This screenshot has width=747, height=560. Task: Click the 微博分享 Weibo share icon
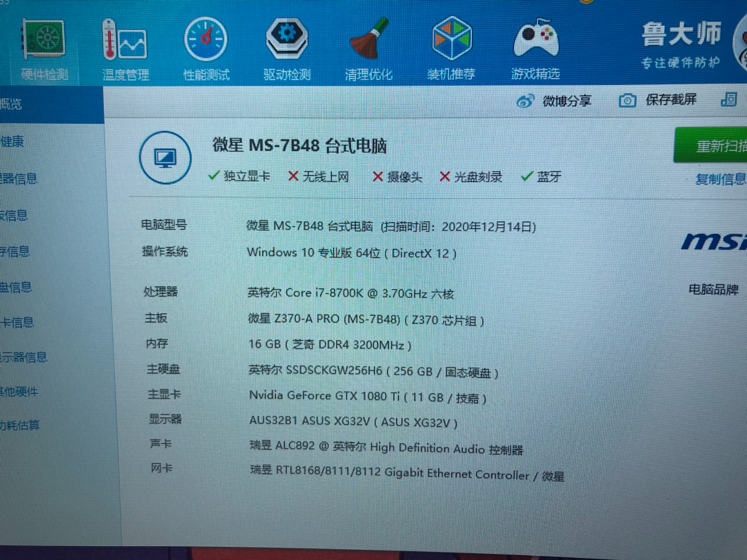coord(525,101)
